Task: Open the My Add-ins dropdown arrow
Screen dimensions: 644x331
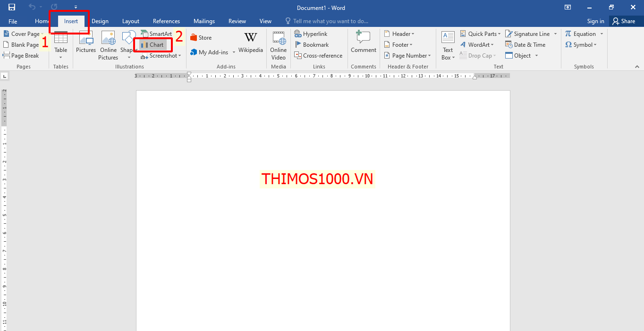Action: coord(234,52)
